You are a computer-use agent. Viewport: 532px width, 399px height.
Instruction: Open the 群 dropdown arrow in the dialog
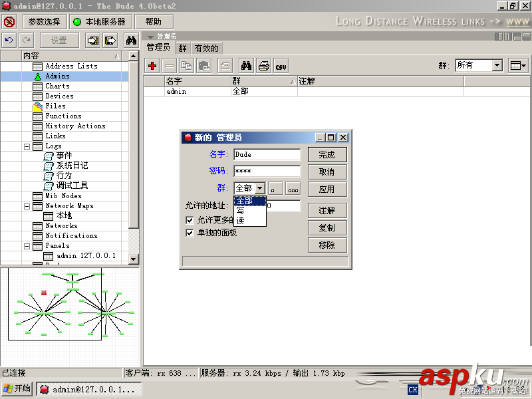[260, 188]
